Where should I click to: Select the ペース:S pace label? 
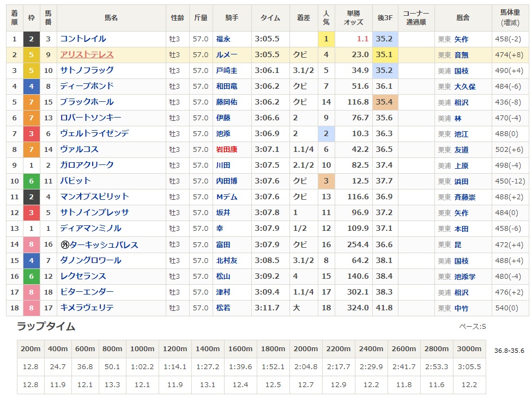click(472, 326)
